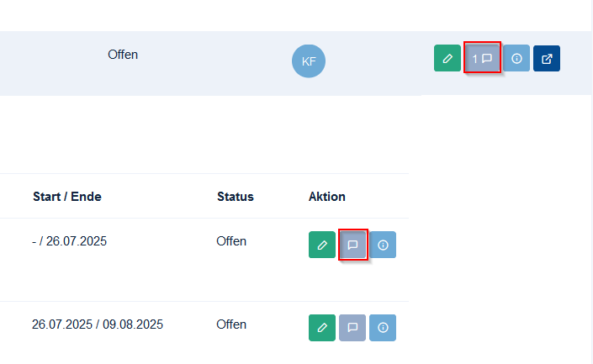The image size is (593, 364).
Task: Edit the 26.07.2025 / 09.08.2025 entry
Action: click(x=322, y=328)
